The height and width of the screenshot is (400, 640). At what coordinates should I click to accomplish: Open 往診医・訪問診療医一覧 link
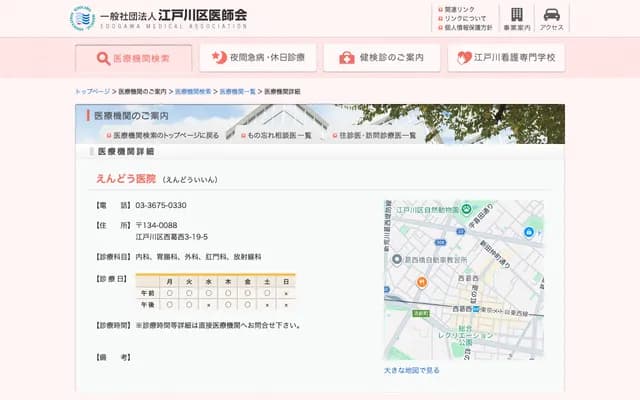pyautogui.click(x=376, y=135)
